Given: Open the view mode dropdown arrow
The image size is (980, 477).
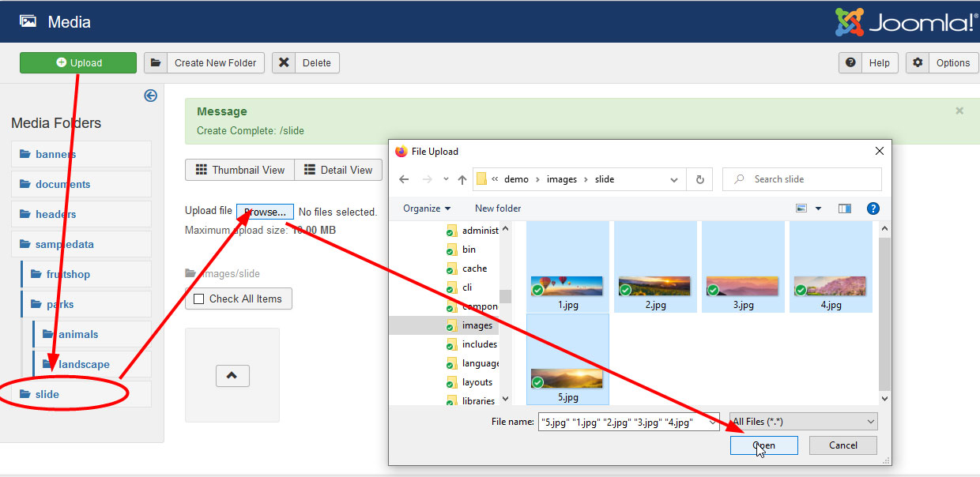Looking at the screenshot, I should click(x=818, y=208).
